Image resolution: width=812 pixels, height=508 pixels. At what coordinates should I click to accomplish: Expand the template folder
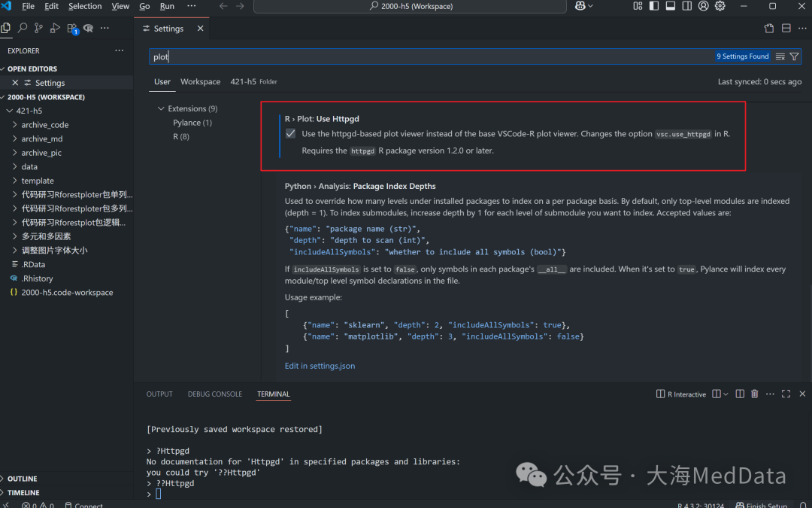tap(38, 181)
